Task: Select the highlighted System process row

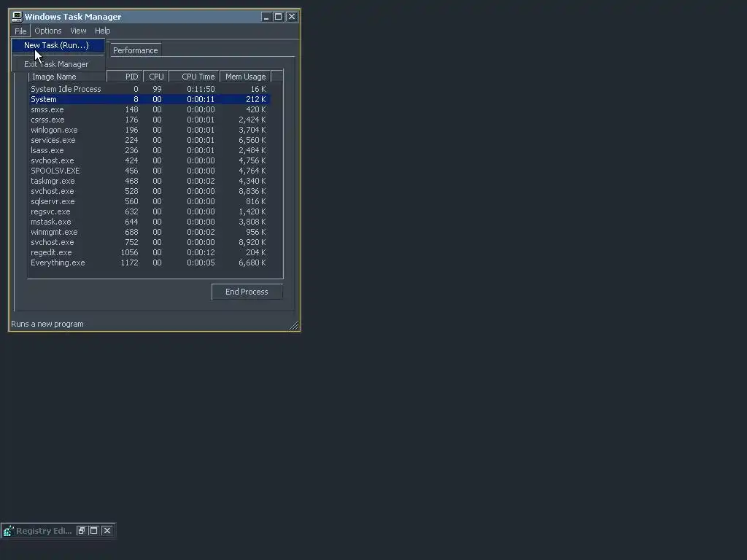Action: (150, 99)
